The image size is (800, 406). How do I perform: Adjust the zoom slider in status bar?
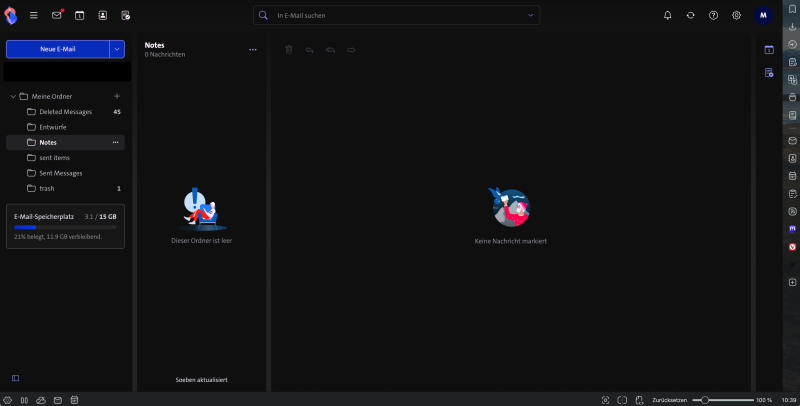pos(706,399)
